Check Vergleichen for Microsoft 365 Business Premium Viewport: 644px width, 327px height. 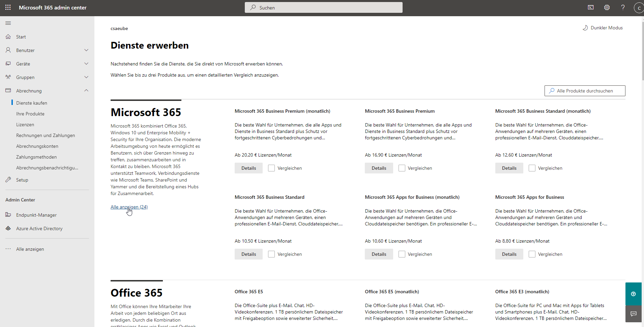(x=402, y=168)
